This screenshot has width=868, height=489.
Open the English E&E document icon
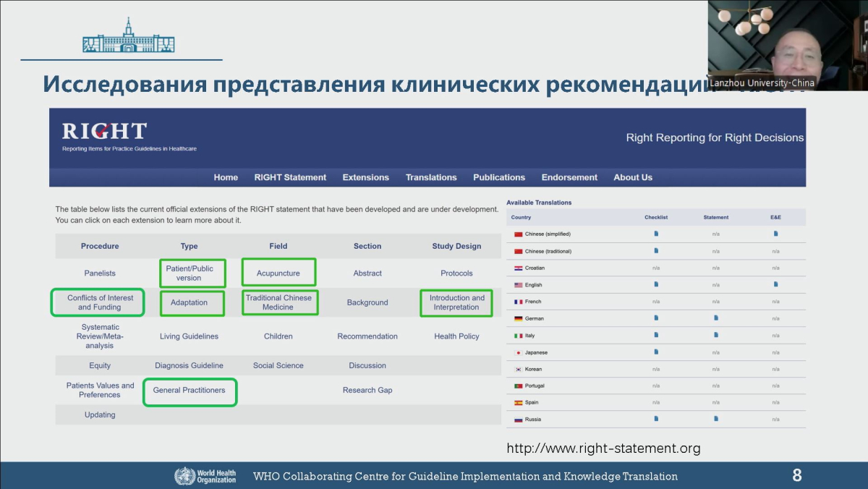coord(775,284)
